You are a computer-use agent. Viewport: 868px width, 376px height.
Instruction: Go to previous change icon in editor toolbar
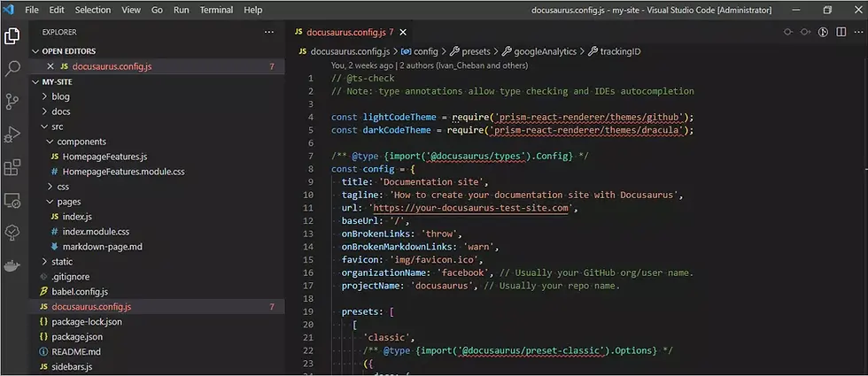[787, 32]
